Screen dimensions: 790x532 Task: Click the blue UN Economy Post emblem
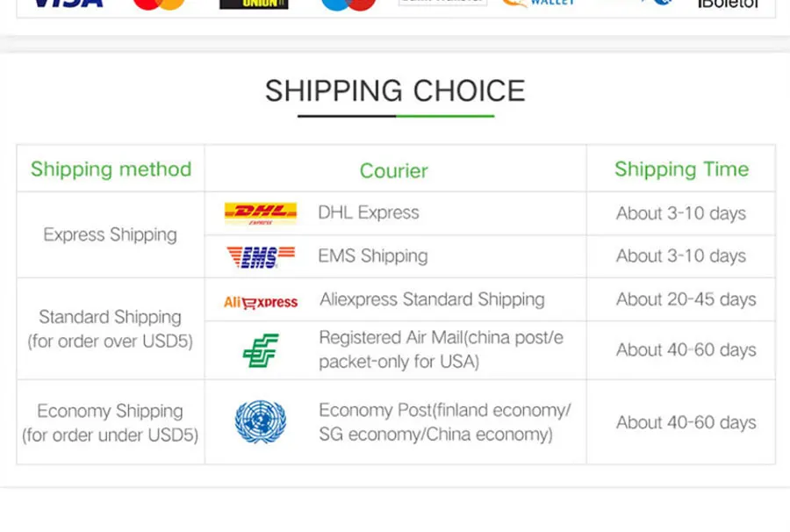pyautogui.click(x=261, y=421)
